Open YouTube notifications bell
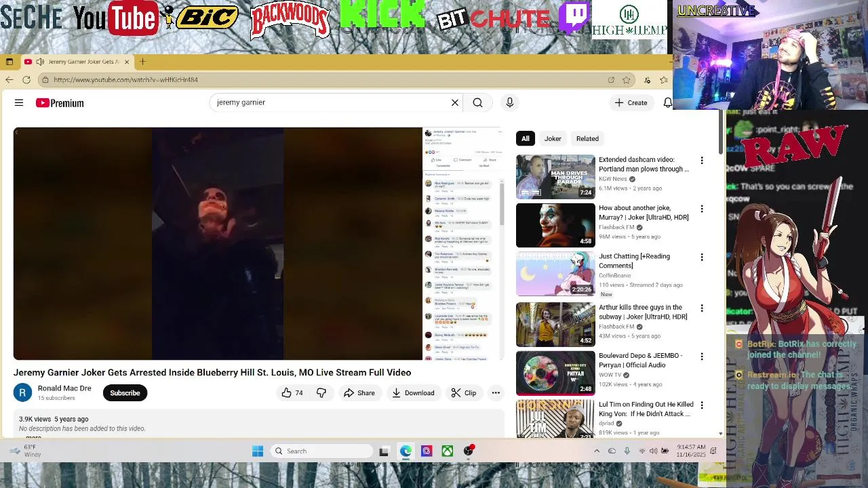This screenshot has height=488, width=868. point(667,103)
